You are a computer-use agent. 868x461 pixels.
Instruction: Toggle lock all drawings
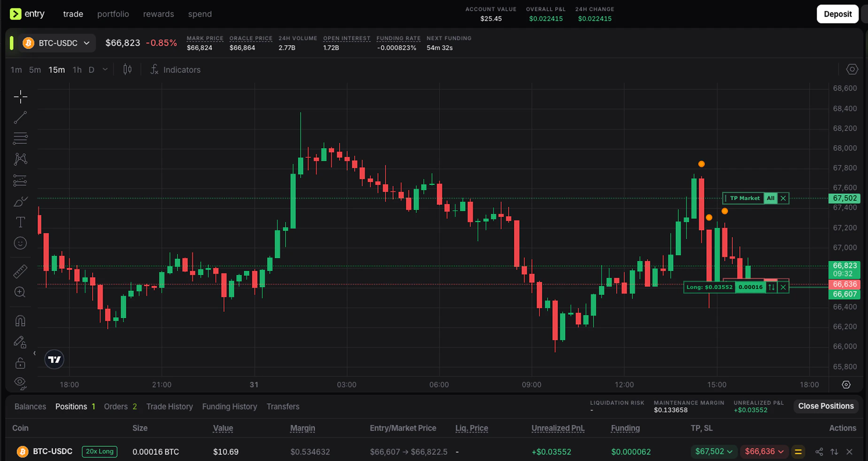(20, 363)
